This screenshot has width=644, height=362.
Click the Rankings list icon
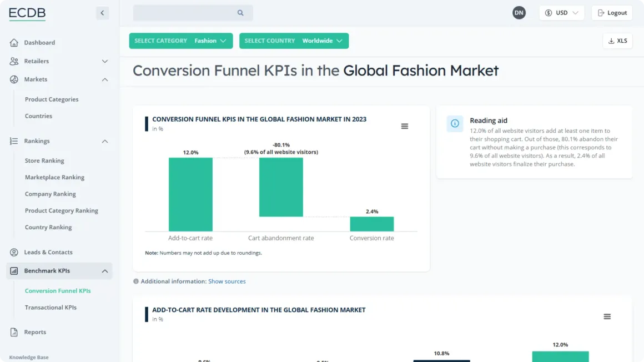tap(14, 141)
